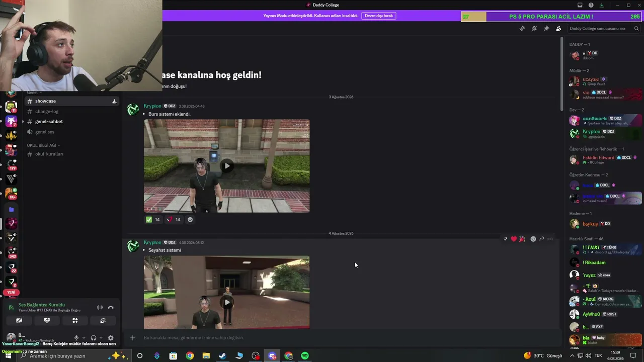Share your screen from the voice panel
This screenshot has width=644, height=362.
[47, 320]
